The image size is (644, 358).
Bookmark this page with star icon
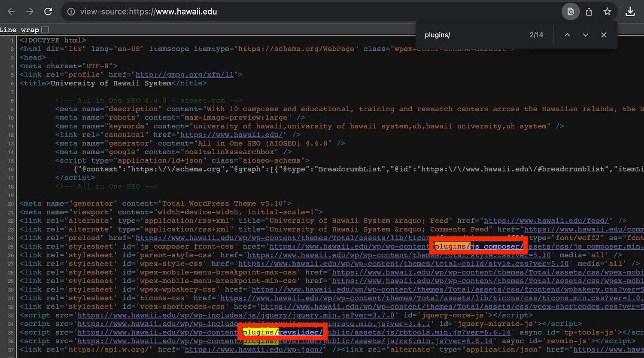click(x=607, y=12)
